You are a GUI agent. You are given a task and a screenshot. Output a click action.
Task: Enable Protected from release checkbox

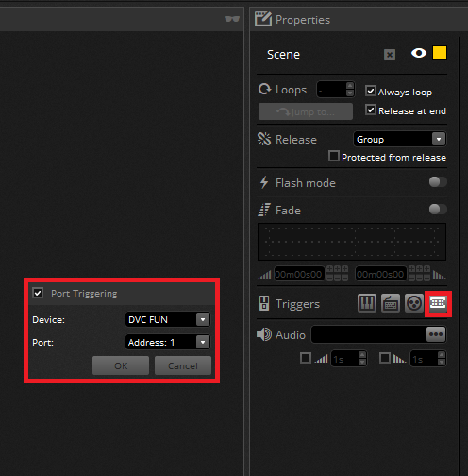tap(334, 156)
